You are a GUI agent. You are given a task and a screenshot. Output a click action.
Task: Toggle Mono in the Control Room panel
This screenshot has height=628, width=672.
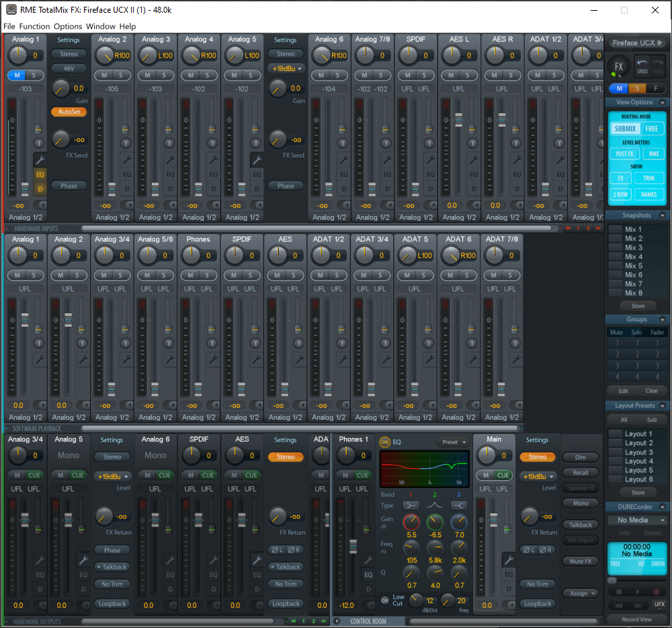point(581,503)
